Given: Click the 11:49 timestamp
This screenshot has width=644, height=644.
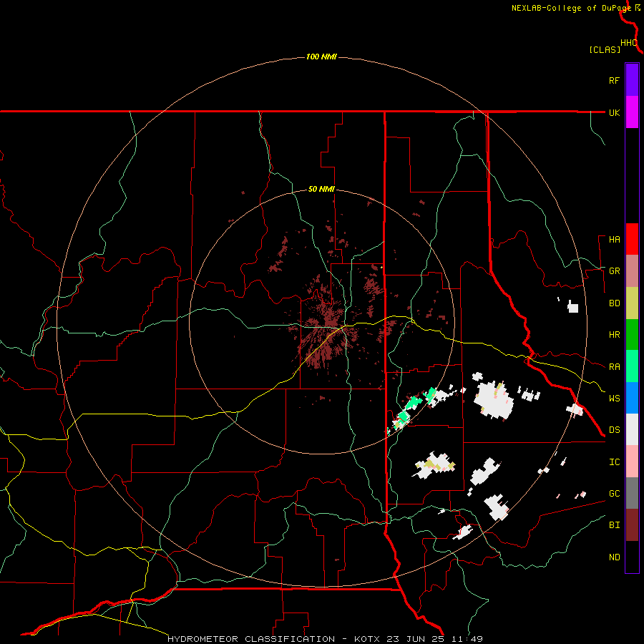Looking at the screenshot, I should 466,639.
